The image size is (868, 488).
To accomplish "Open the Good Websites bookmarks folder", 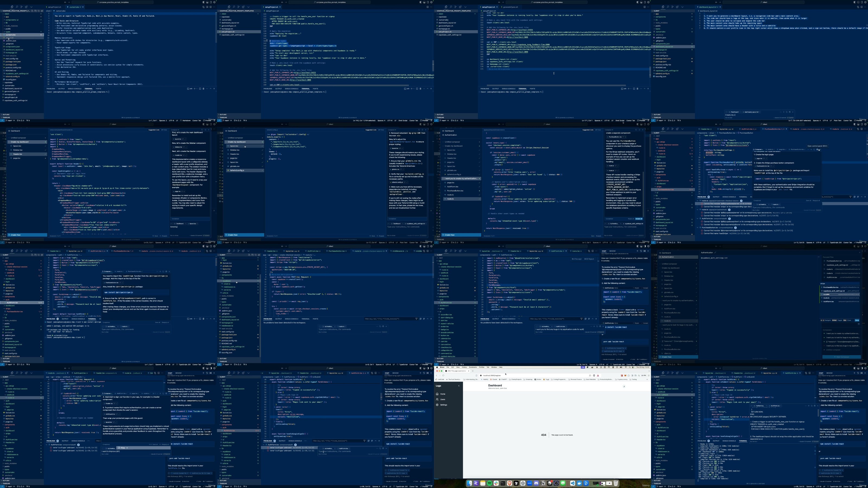I will 590,379.
